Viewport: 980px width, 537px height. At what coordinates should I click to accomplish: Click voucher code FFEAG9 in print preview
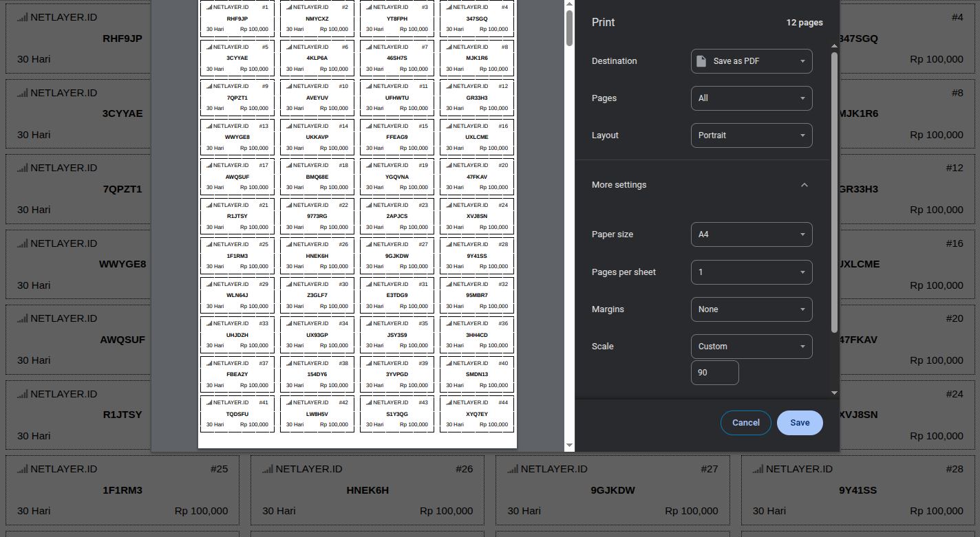pos(397,137)
